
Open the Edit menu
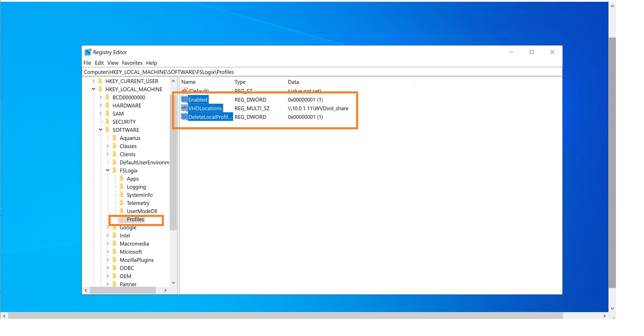[99, 63]
